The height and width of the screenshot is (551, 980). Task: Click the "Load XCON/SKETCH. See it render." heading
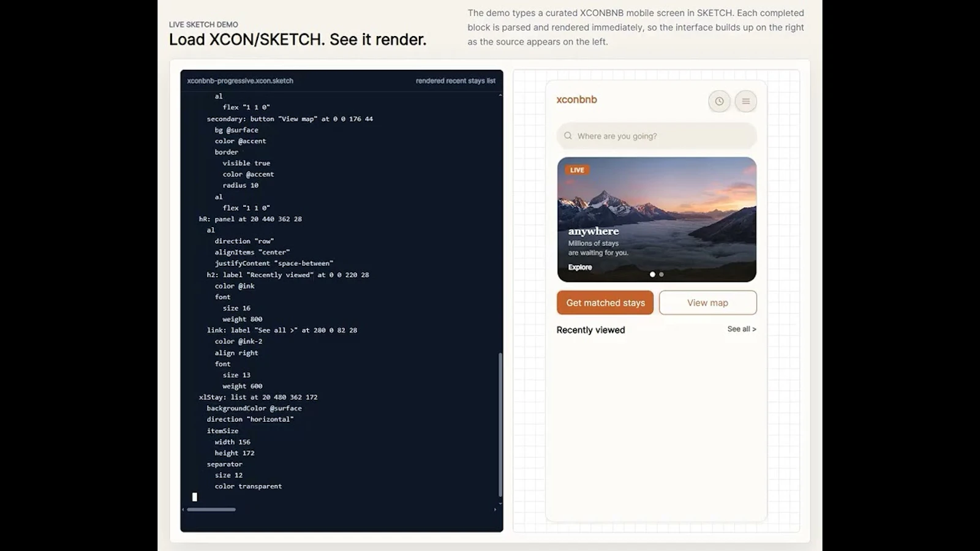coord(298,40)
